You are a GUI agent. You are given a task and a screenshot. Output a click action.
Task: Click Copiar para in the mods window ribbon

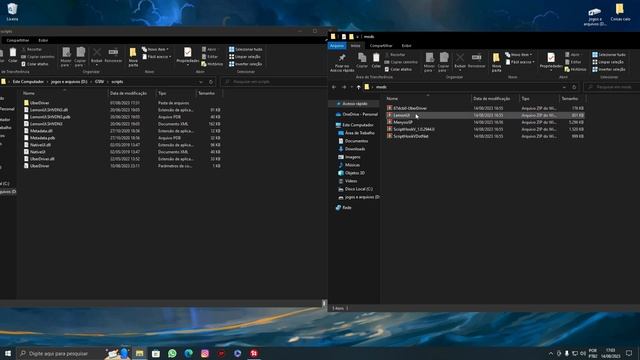tap(443, 62)
